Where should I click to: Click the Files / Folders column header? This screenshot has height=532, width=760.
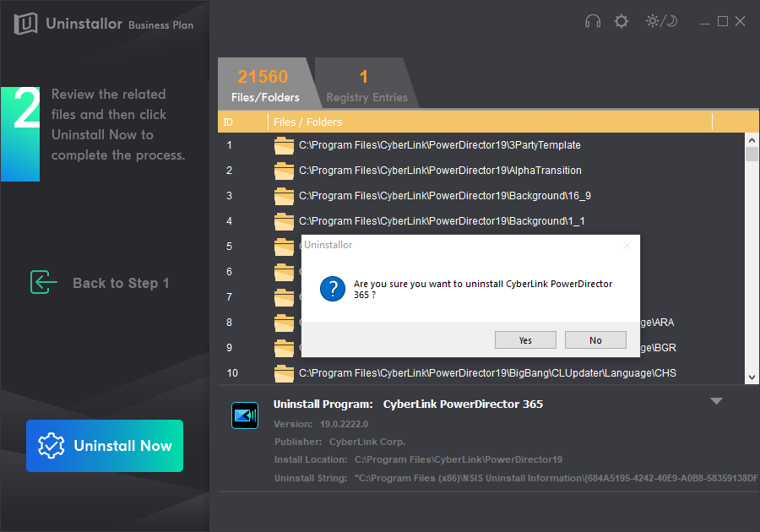coord(307,122)
